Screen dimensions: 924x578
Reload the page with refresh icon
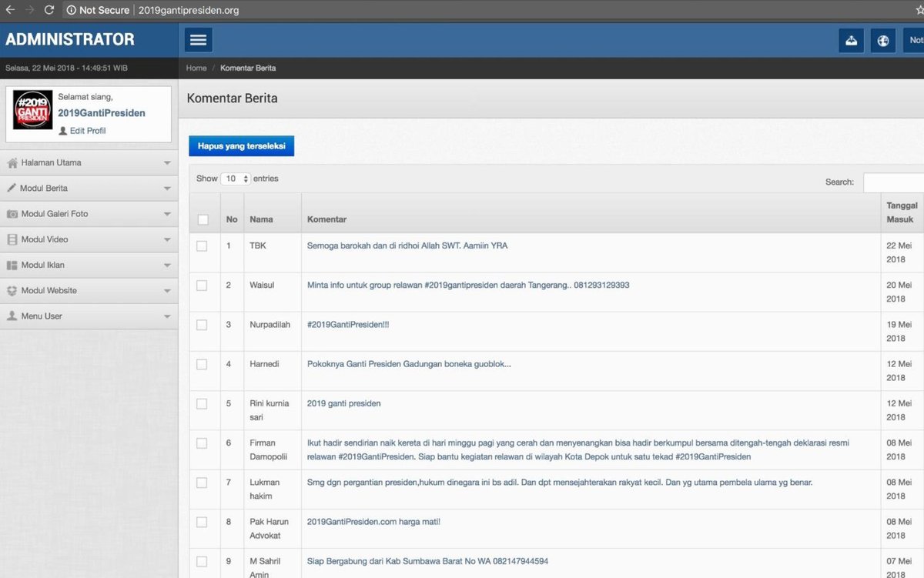point(49,10)
